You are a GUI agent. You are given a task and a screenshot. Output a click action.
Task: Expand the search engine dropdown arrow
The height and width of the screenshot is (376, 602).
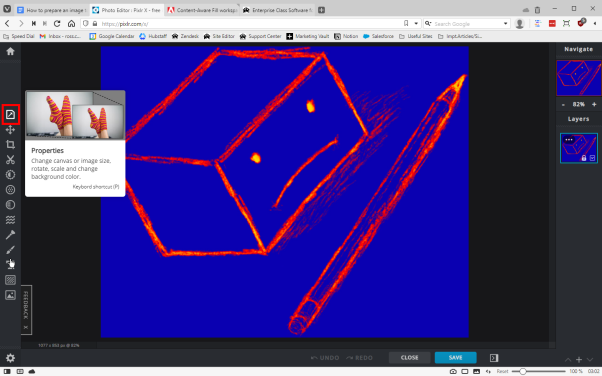[506, 23]
